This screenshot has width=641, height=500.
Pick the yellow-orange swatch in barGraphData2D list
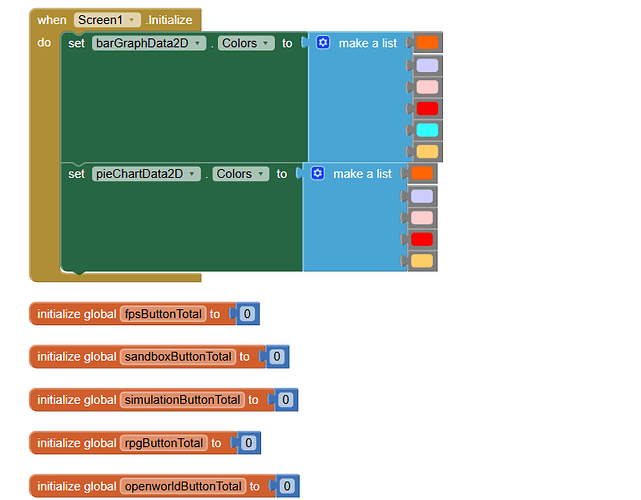(x=427, y=152)
